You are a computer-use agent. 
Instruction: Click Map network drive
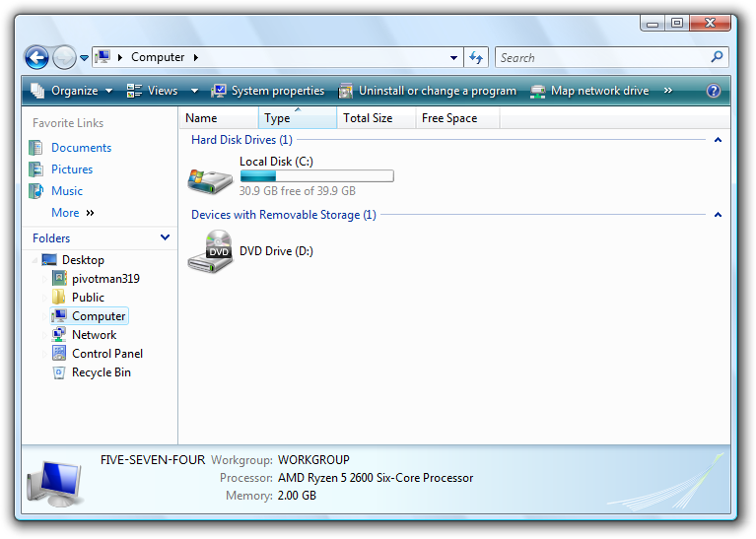[589, 91]
